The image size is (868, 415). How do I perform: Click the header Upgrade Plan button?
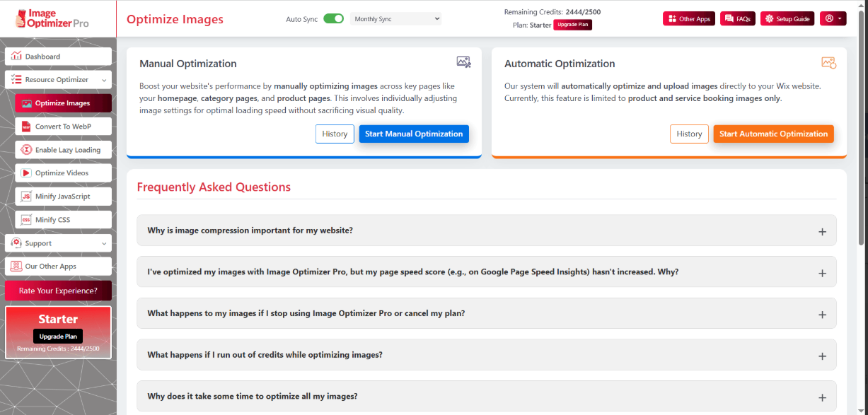tap(572, 25)
